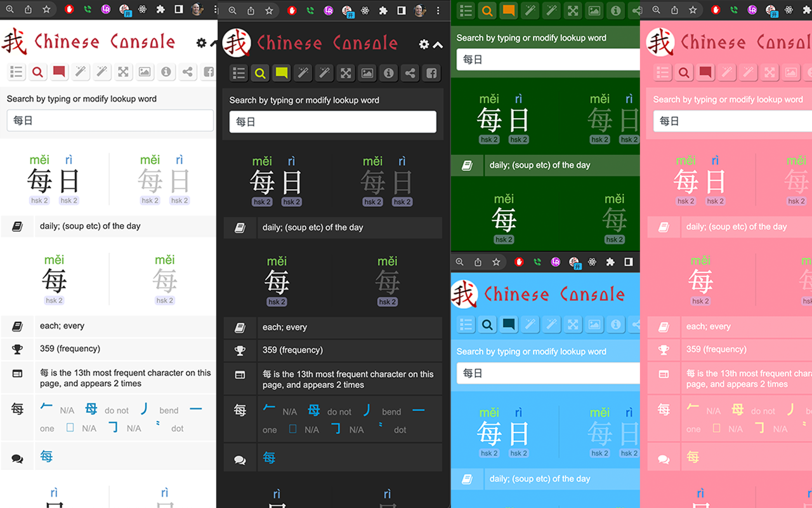Open the list view icon in the white panel
The width and height of the screenshot is (812, 508).
pyautogui.click(x=16, y=72)
